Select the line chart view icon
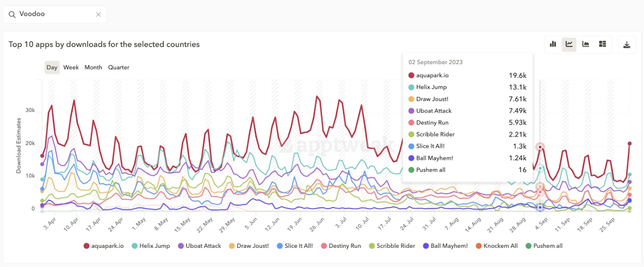Image resolution: width=644 pixels, height=267 pixels. coord(569,44)
